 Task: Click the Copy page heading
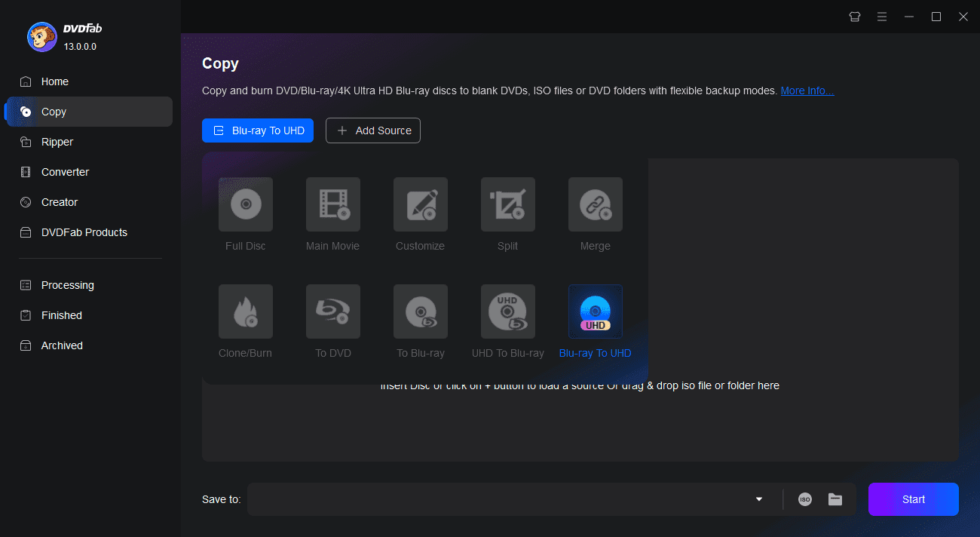tap(220, 63)
